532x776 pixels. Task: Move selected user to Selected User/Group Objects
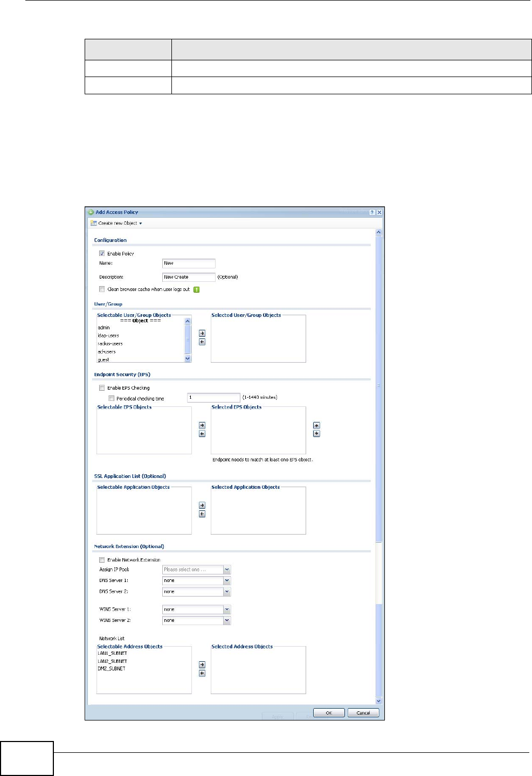point(202,334)
